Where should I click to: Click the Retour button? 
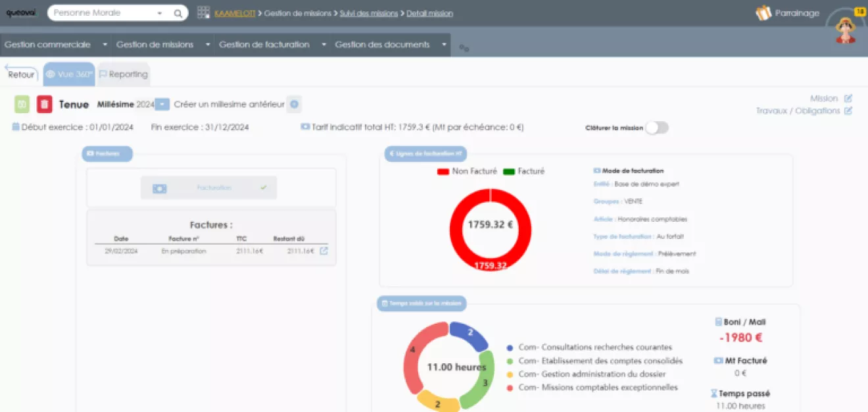point(21,74)
